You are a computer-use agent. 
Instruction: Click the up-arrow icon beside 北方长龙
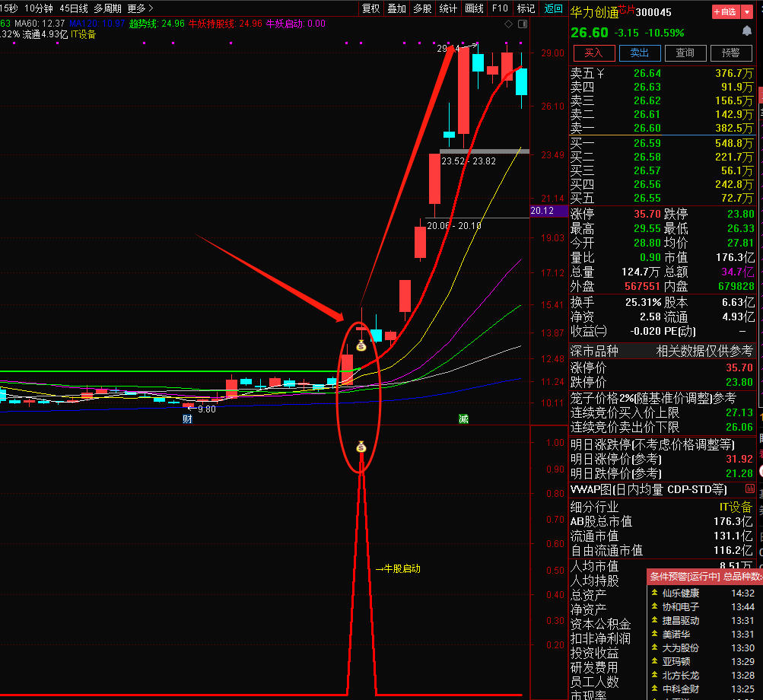654,675
